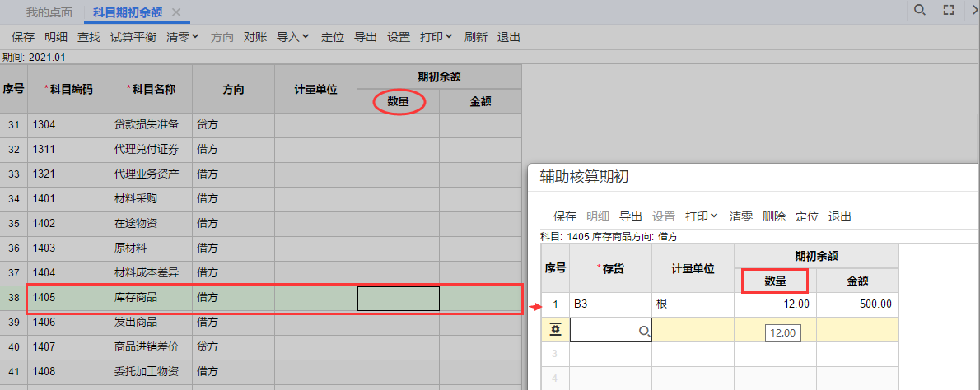980x390 pixels.
Task: Click 退出 in the main toolbar
Action: (x=509, y=37)
